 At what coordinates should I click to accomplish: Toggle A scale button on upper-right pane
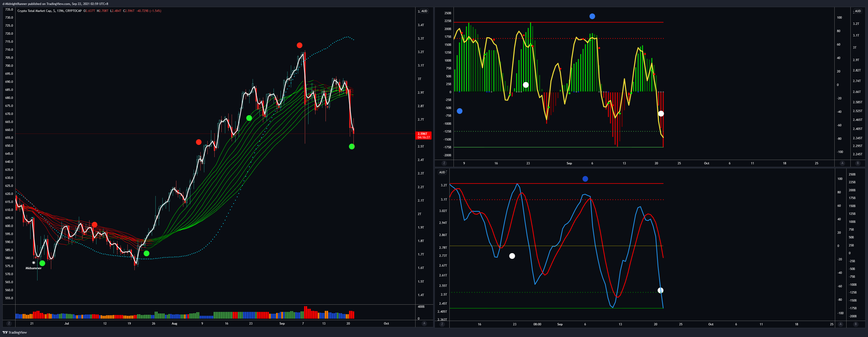coord(842,163)
